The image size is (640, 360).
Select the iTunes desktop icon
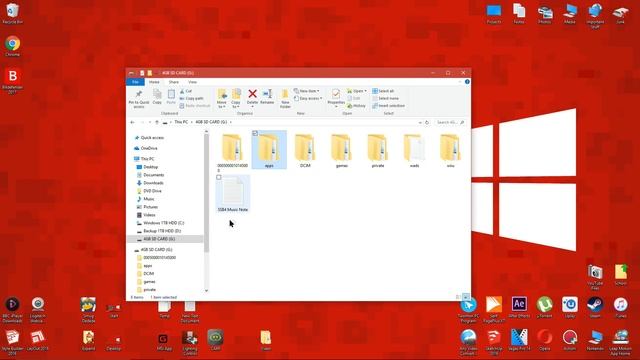click(620, 307)
